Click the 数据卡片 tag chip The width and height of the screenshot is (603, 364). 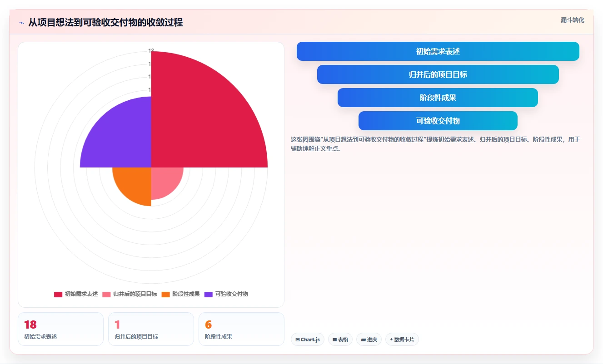(402, 339)
